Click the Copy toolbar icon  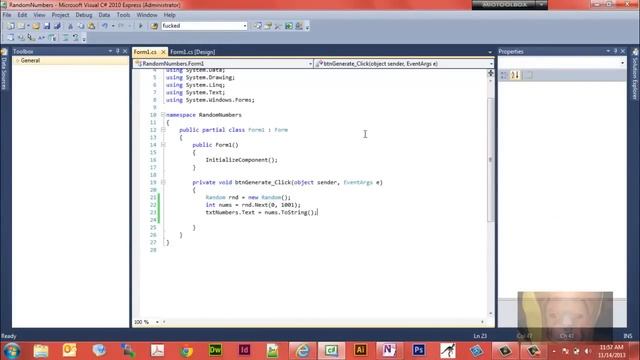click(81, 26)
